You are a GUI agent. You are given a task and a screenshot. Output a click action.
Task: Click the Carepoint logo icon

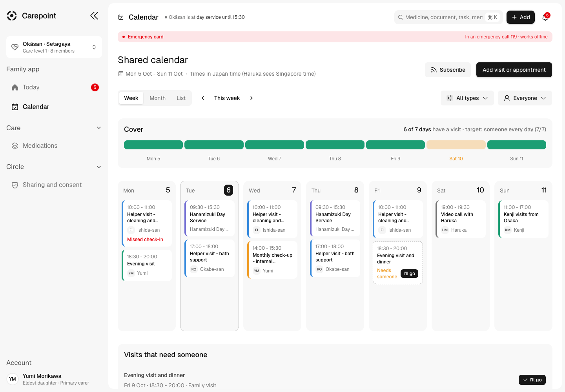coord(12,16)
